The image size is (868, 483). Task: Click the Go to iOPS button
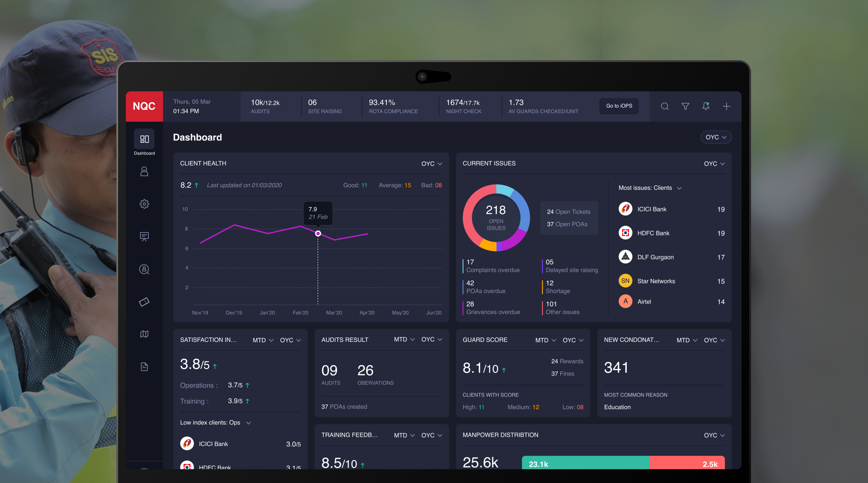619,106
